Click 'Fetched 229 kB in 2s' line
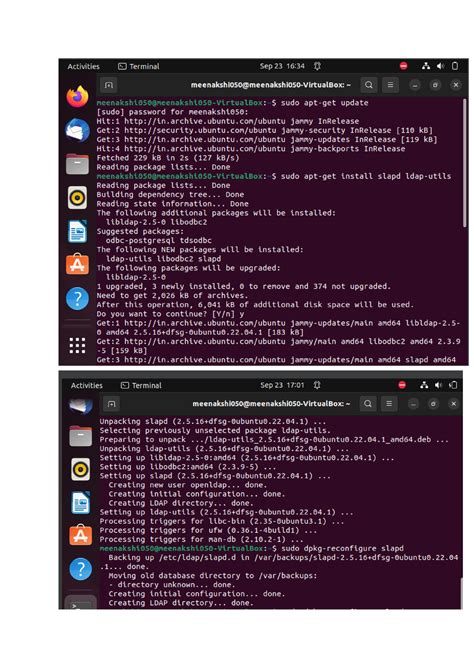This screenshot has width=474, height=669. pyautogui.click(x=168, y=158)
